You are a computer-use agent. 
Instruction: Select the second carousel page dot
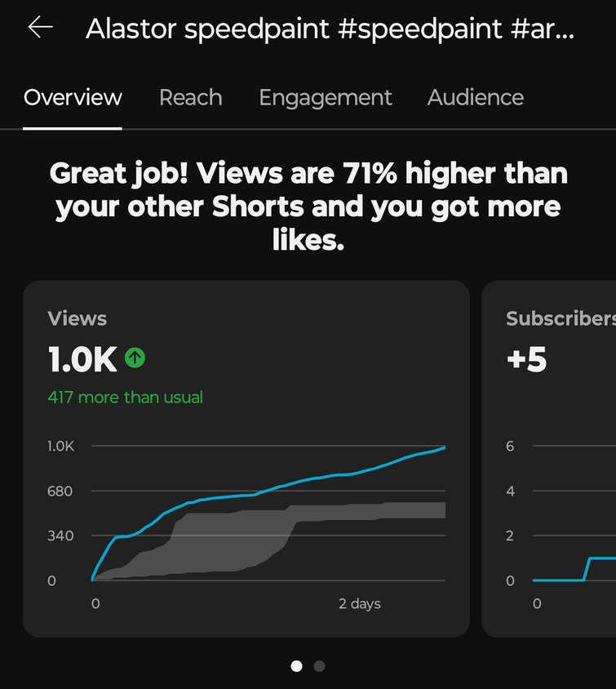coord(319,666)
